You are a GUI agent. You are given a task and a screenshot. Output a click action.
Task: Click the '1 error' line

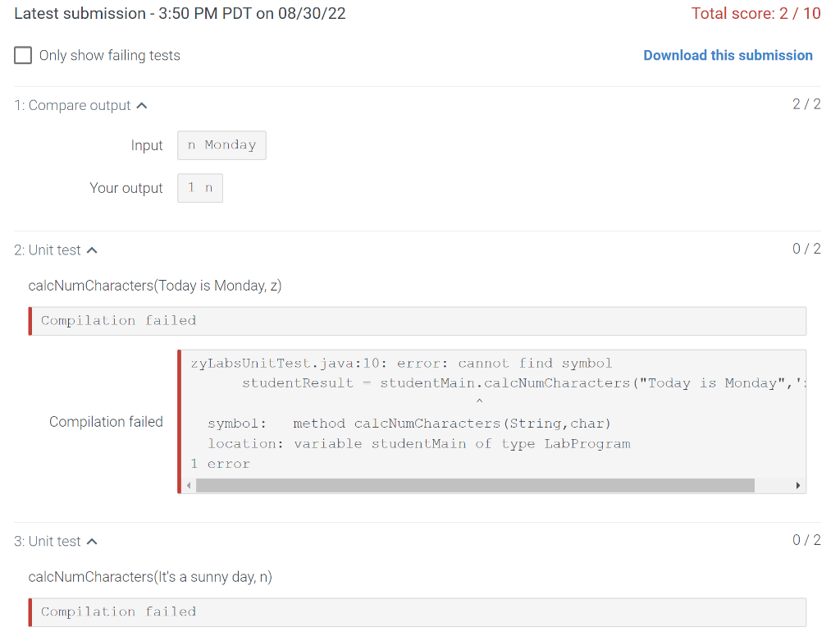(x=220, y=465)
